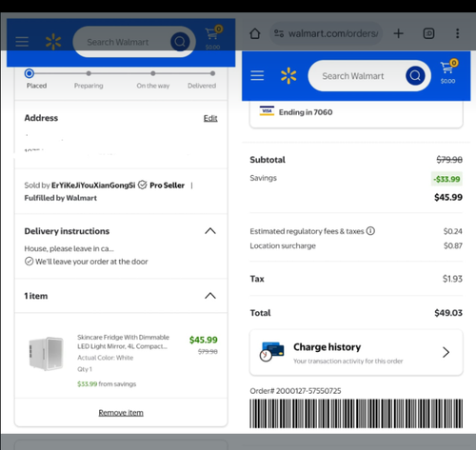Open cart icon in right header
The width and height of the screenshot is (476, 450).
(x=448, y=71)
